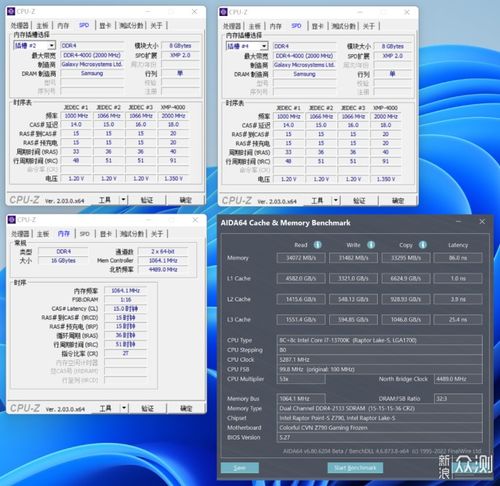Open the slot #2 memory slot dropdown
The image size is (500, 486).
coord(52,45)
